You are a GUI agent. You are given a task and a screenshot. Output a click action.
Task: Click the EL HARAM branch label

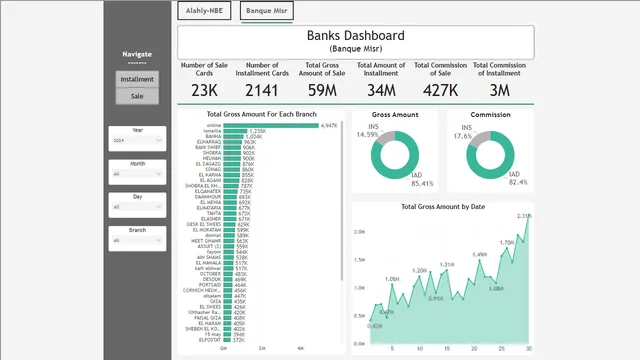pyautogui.click(x=210, y=324)
